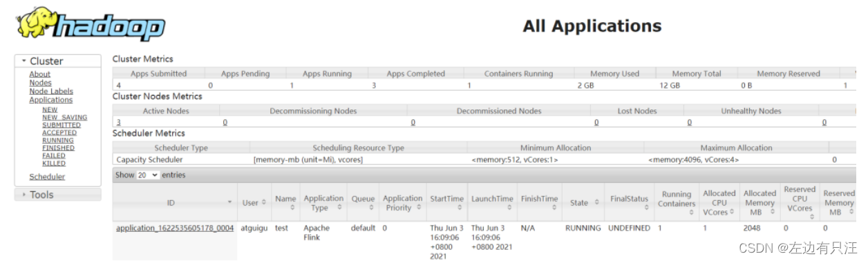Collapse the Cluster sidebar section
868x261 pixels.
(x=57, y=61)
